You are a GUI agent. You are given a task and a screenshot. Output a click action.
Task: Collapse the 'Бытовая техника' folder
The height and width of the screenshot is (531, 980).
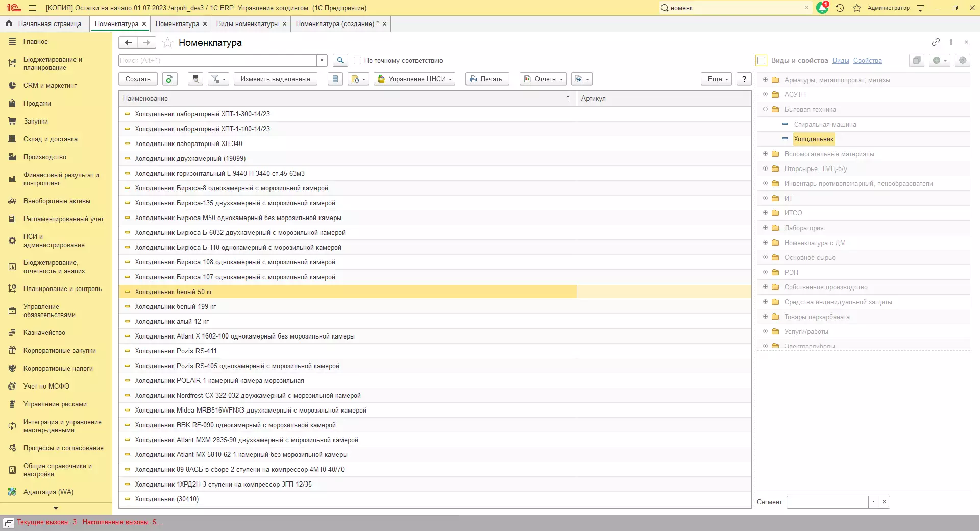click(x=765, y=109)
